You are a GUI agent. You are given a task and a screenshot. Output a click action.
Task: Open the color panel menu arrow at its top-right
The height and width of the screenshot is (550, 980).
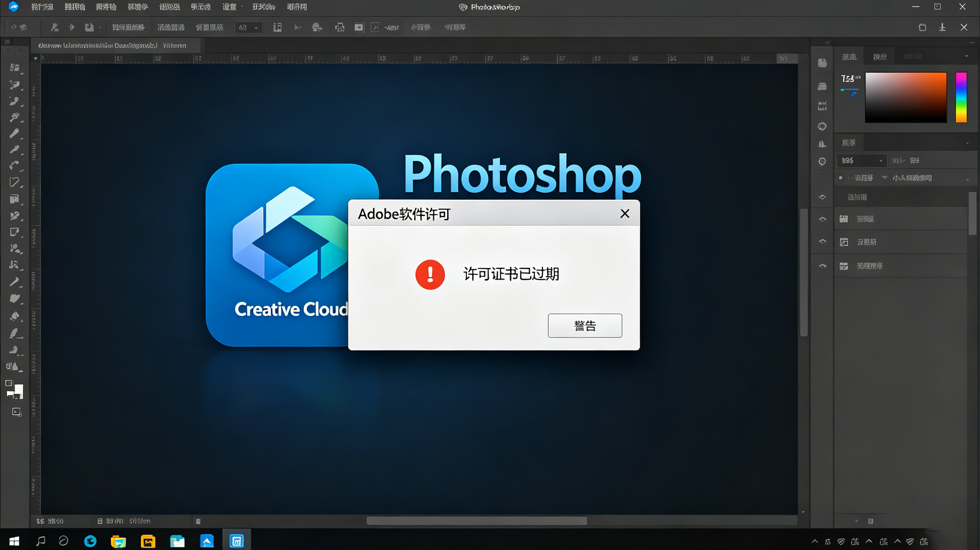[x=966, y=56]
